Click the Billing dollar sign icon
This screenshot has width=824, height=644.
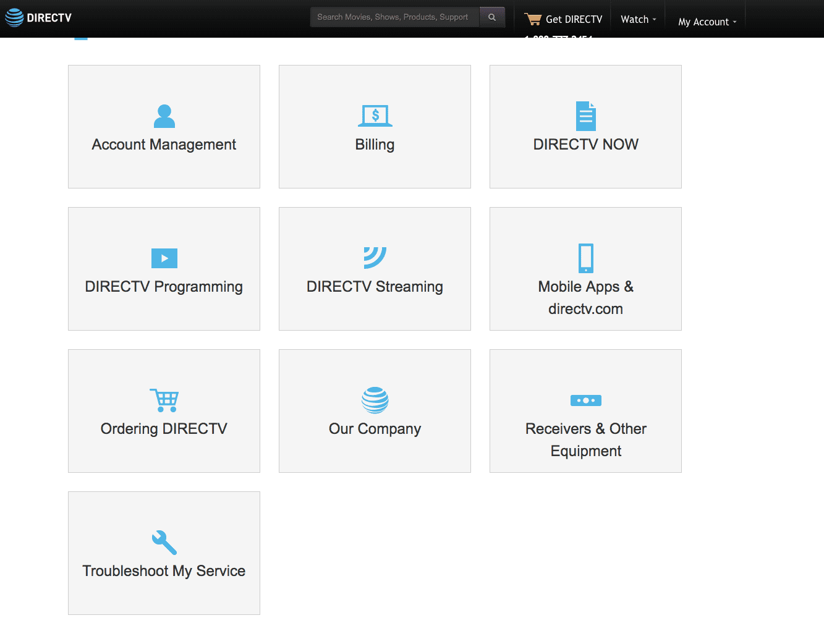coord(375,116)
